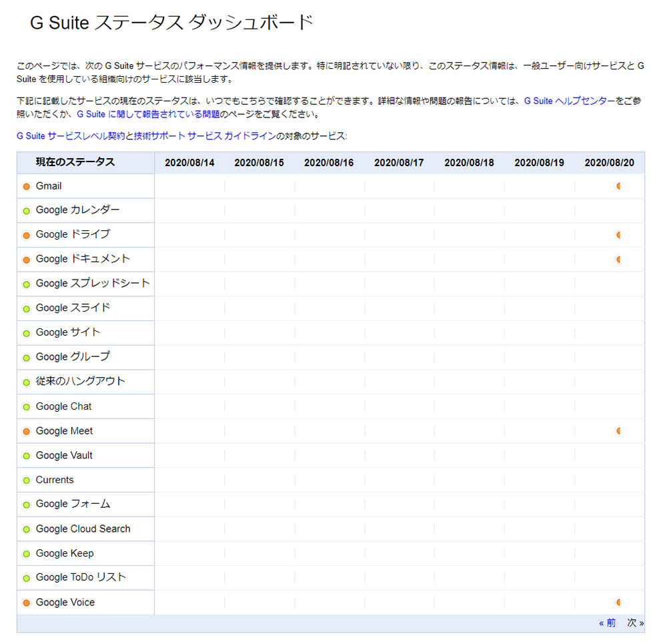Click the green status dot beside Currents
This screenshot has width=667, height=644.
[27, 480]
